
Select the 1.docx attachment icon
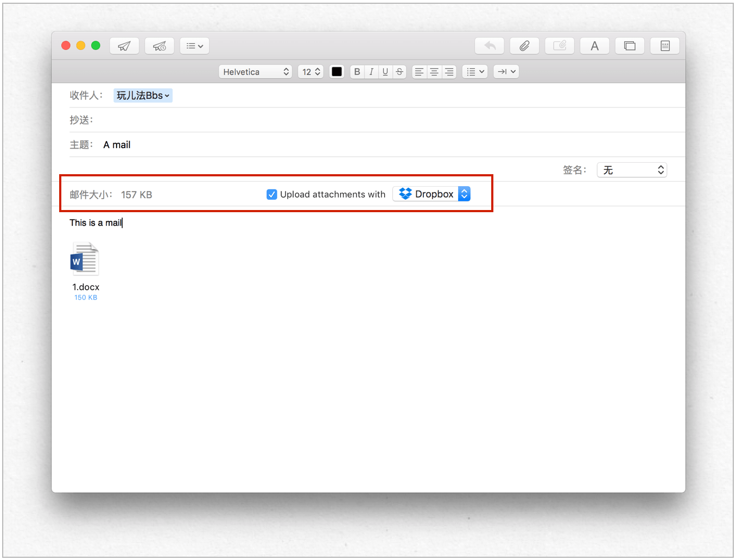tap(85, 259)
